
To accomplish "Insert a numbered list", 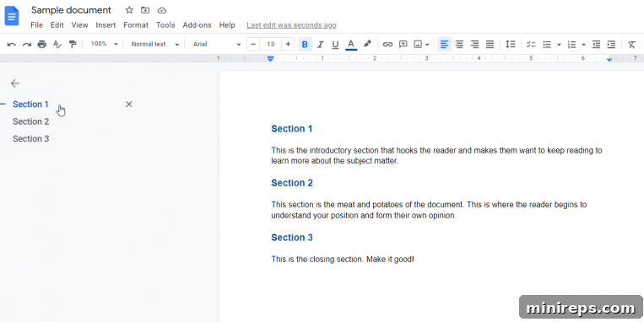I will [x=571, y=45].
